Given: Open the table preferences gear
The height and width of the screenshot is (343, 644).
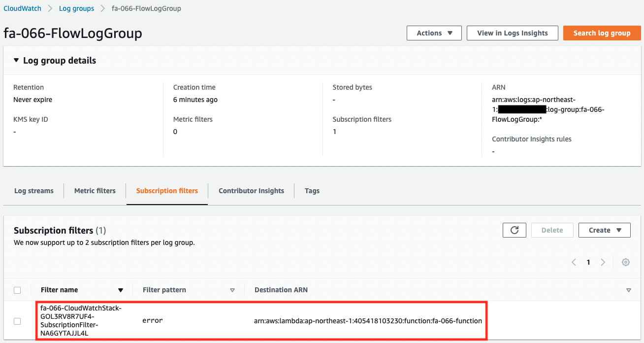Looking at the screenshot, I should pyautogui.click(x=626, y=262).
